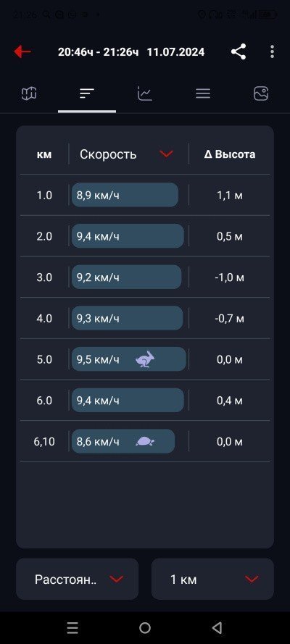Open the 1 км interval dropdown
Viewport: 290px width, 644px height.
212,579
